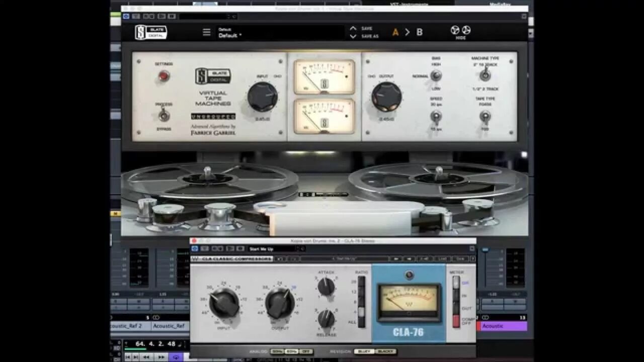This screenshot has height=362, width=644.
Task: Click bypass icon next to CLA-76 power
Action: click(x=205, y=248)
